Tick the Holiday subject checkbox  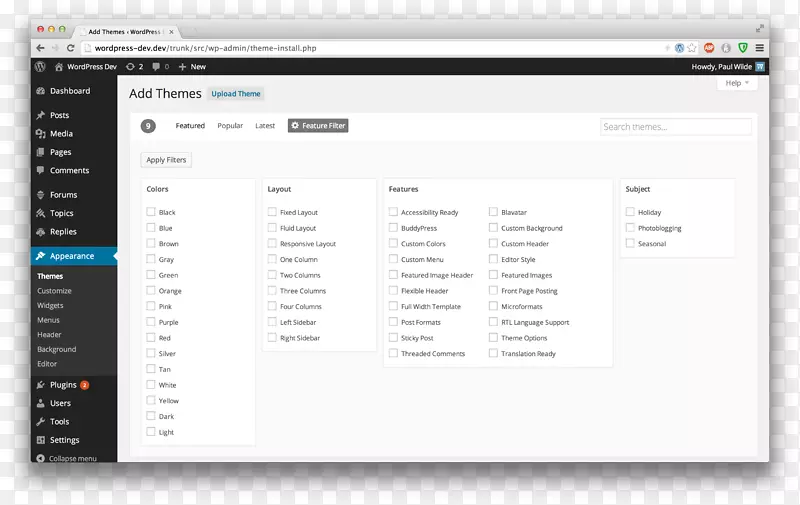(x=630, y=212)
